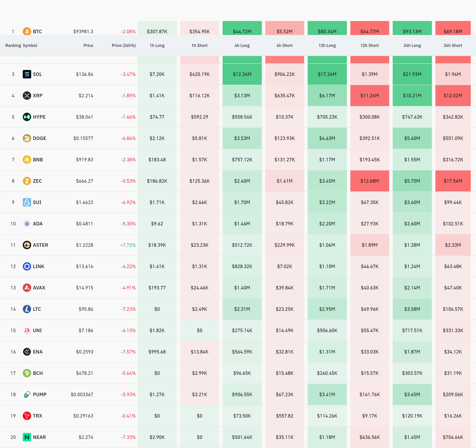Screen dimensions: 476x448
Task: Open the ASTER symbol link
Action: 40,245
